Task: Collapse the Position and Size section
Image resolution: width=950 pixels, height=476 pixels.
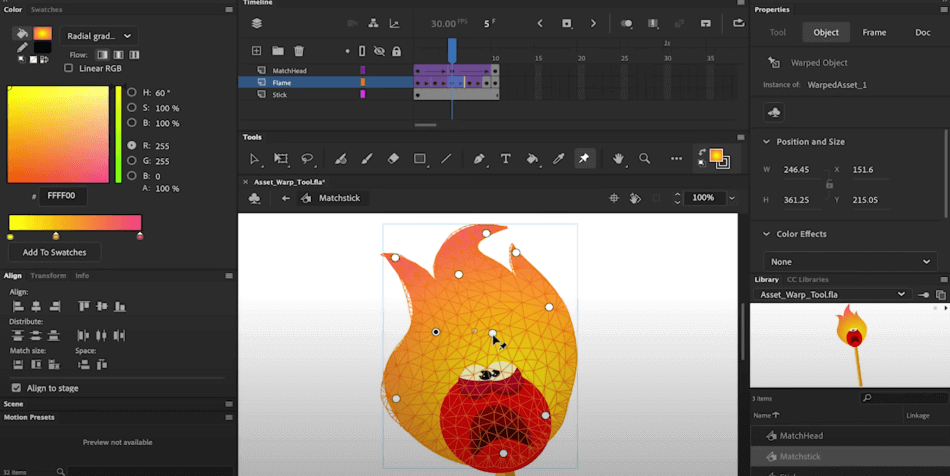Action: pyautogui.click(x=766, y=142)
